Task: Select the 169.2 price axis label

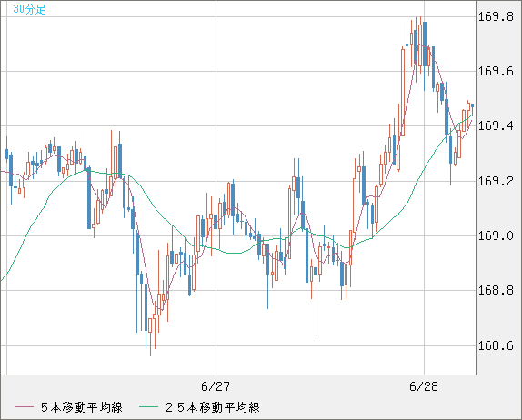Action: (496, 181)
